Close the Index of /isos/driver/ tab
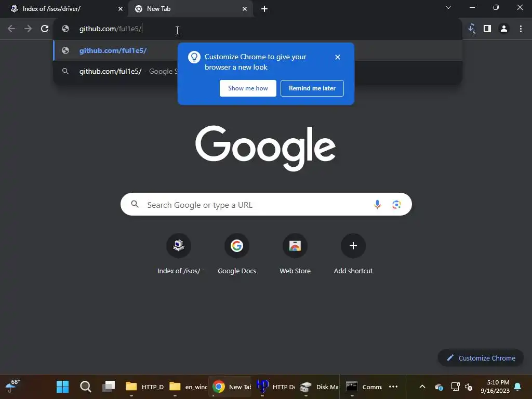 [x=121, y=9]
